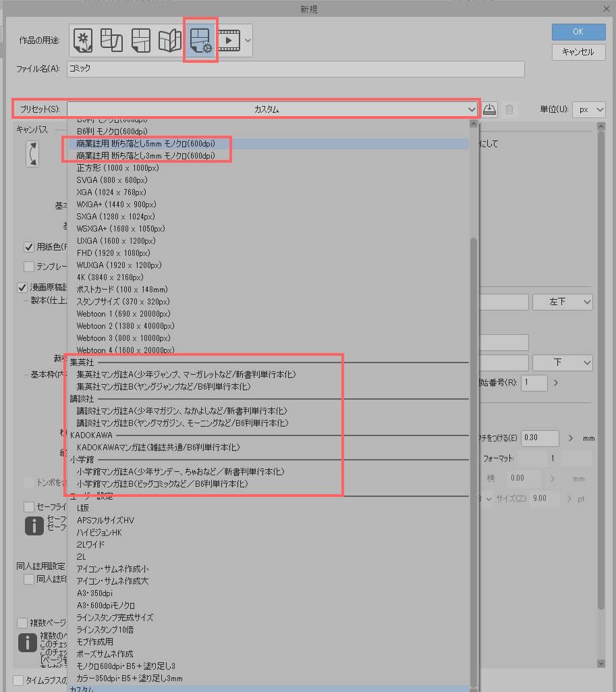Toggle the セーフライン checkbox
Screen dimensions: 616x692
point(29,506)
